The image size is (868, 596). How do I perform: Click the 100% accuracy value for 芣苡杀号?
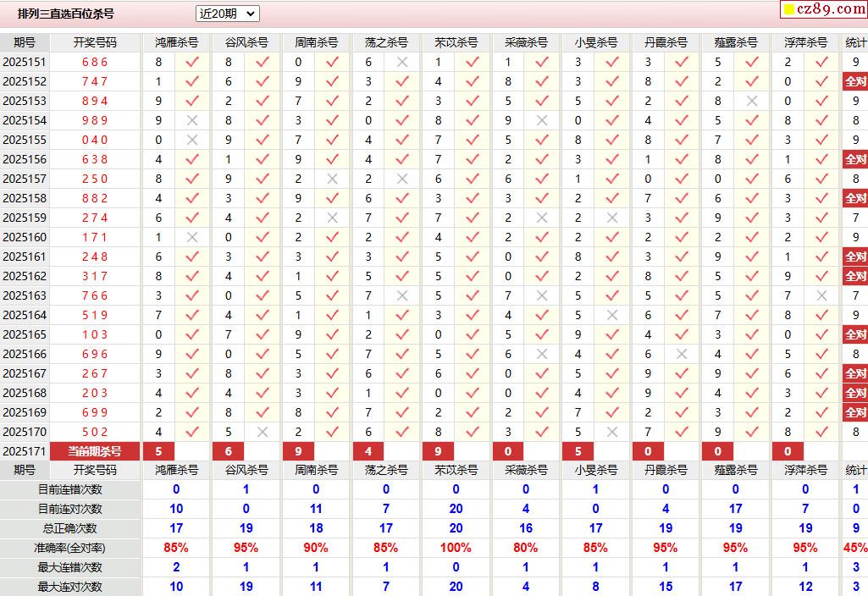[x=456, y=548]
